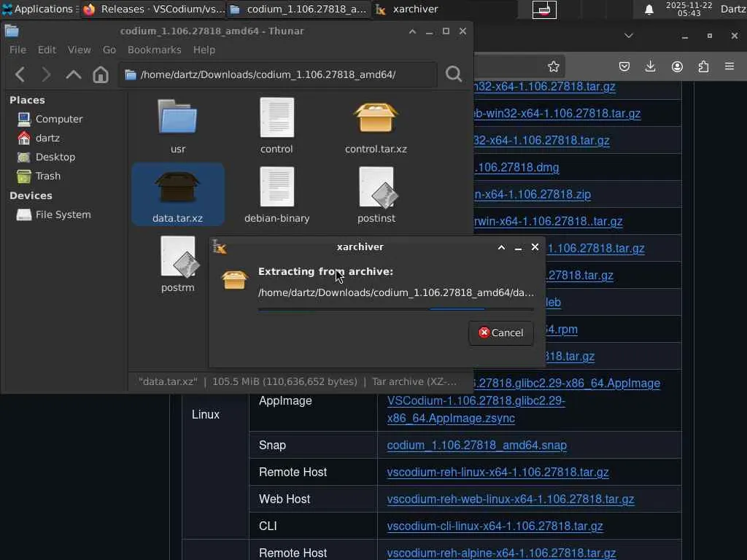This screenshot has width=747, height=560.
Task: Open Pocket save icon in Firefox
Action: pyautogui.click(x=624, y=66)
